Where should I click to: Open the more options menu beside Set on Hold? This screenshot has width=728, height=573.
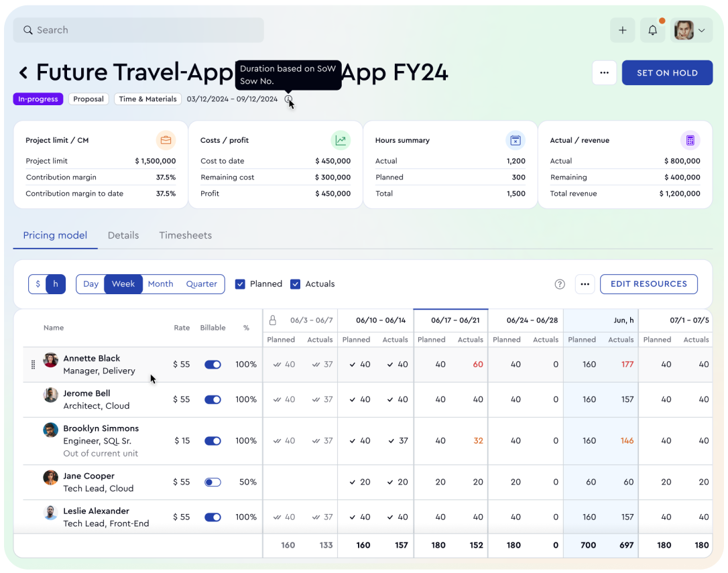(604, 72)
